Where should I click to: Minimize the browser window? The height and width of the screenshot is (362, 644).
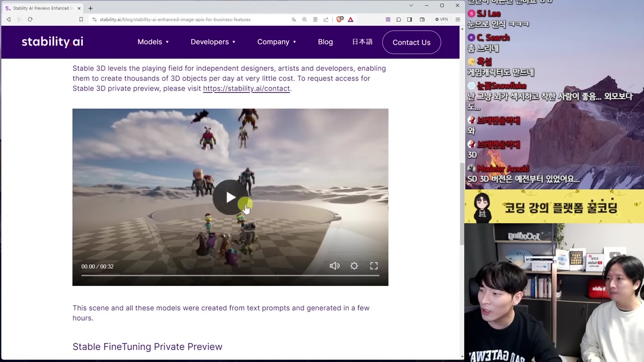click(426, 5)
